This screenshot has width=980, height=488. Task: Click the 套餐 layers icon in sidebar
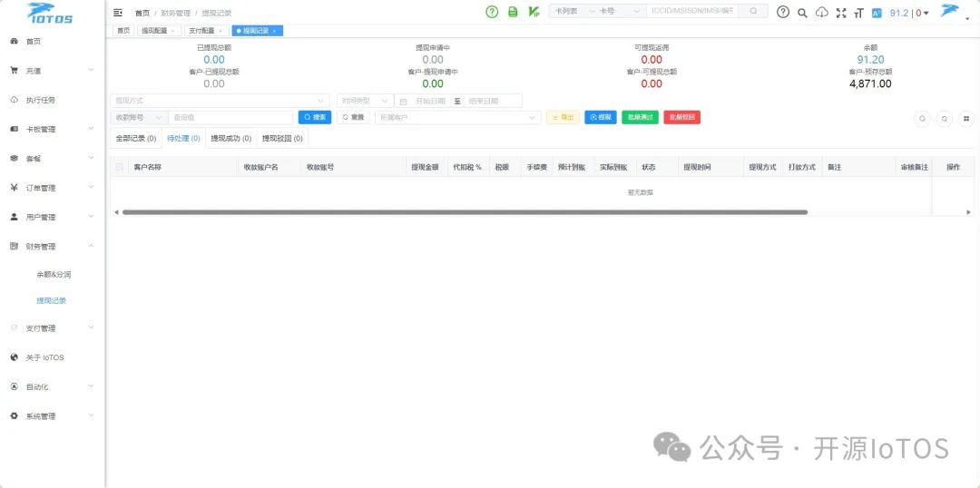(14, 159)
